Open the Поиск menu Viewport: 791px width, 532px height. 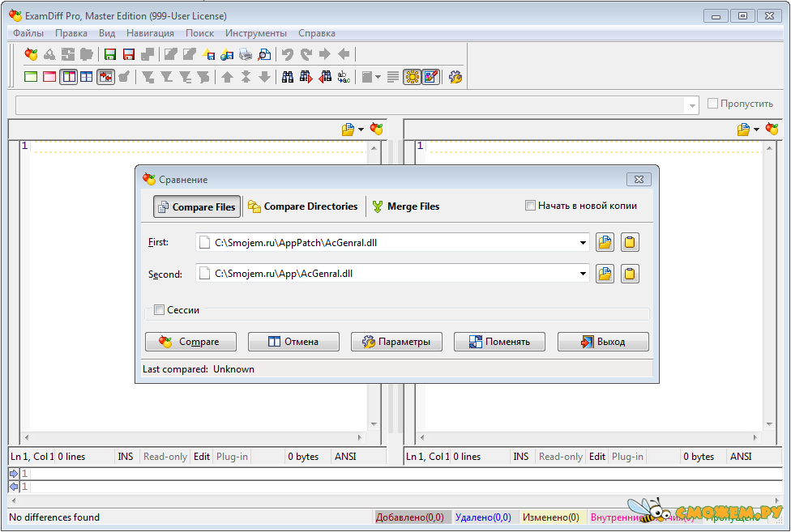coord(199,33)
